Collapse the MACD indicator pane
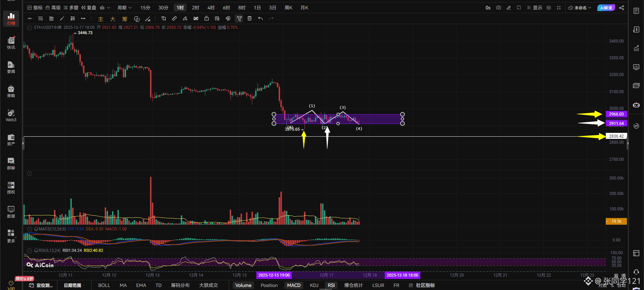The image size is (644, 290). point(30,229)
